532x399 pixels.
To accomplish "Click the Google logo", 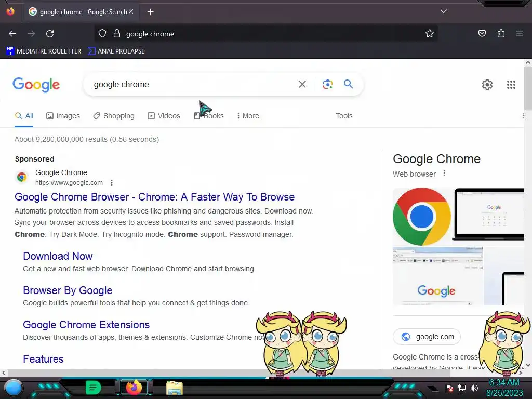I will coord(36,85).
